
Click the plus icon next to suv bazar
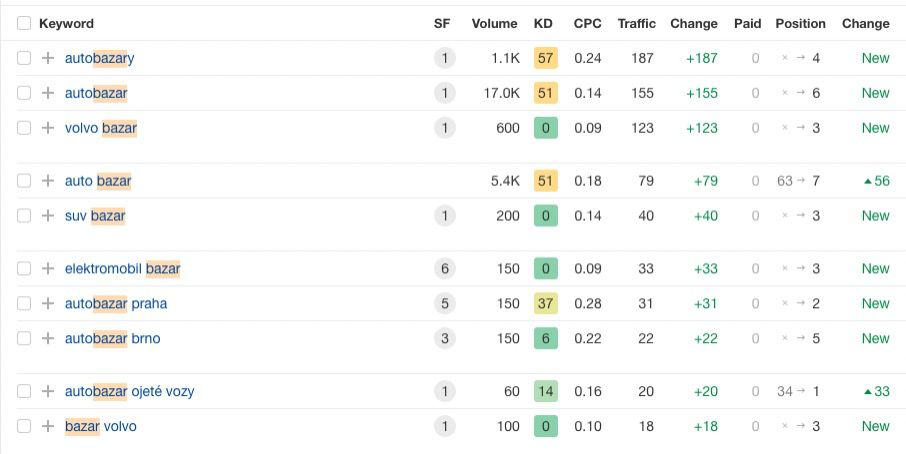(48, 216)
